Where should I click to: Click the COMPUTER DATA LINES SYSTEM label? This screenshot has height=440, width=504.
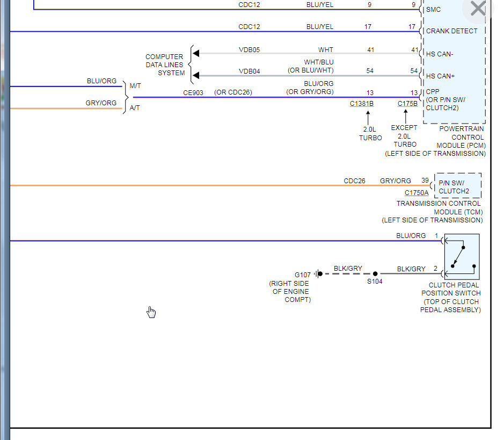point(165,64)
